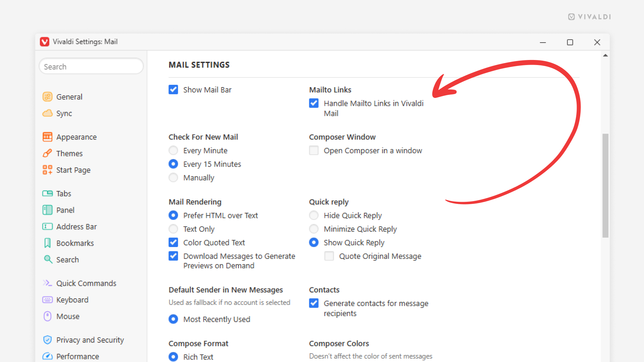Image resolution: width=644 pixels, height=362 pixels.
Task: Click the Address Bar icon
Action: coord(47,227)
